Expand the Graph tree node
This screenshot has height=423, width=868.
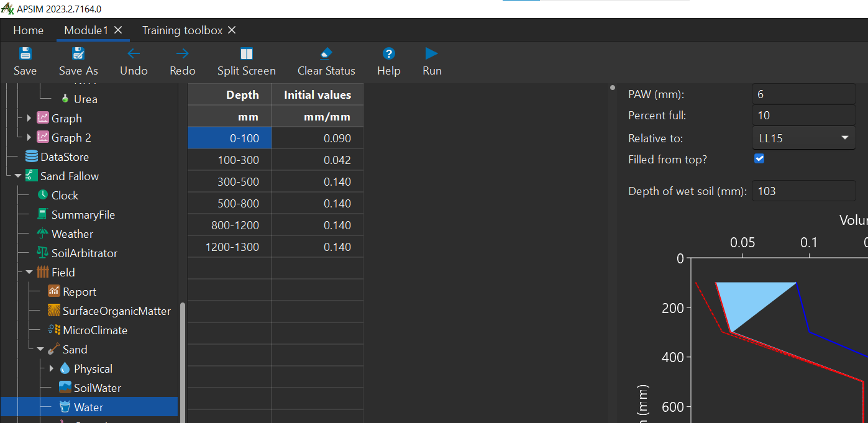click(x=29, y=118)
